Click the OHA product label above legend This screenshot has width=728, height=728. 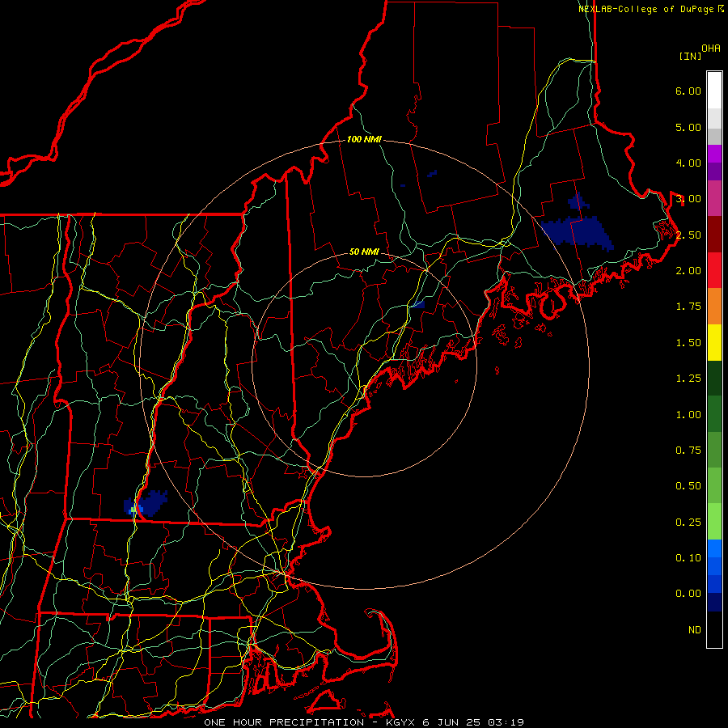(711, 49)
